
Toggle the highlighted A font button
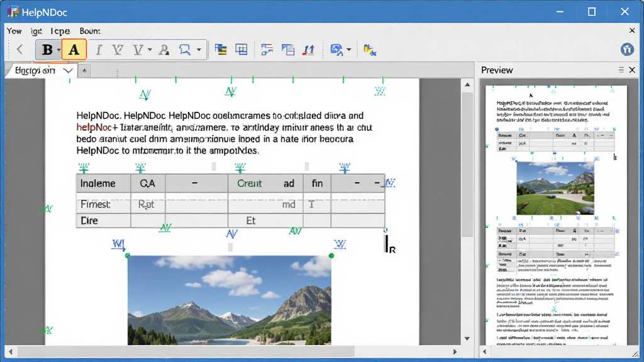[74, 50]
